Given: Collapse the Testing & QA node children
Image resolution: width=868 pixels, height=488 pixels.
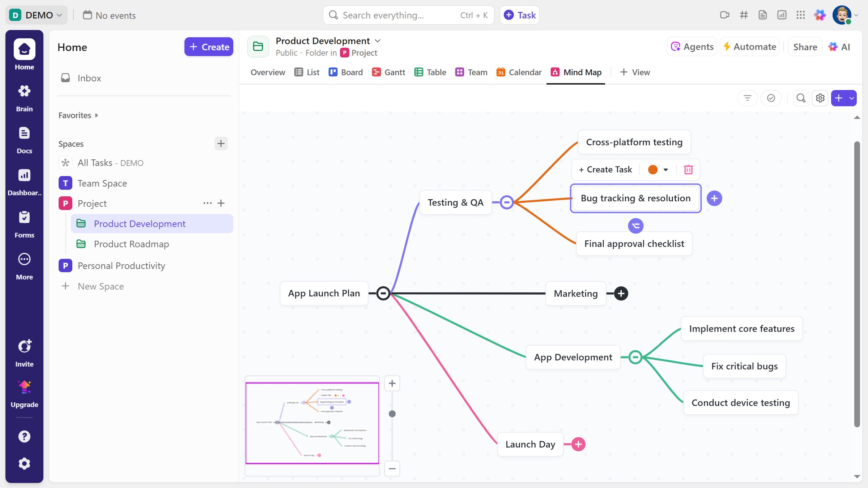Looking at the screenshot, I should (507, 202).
